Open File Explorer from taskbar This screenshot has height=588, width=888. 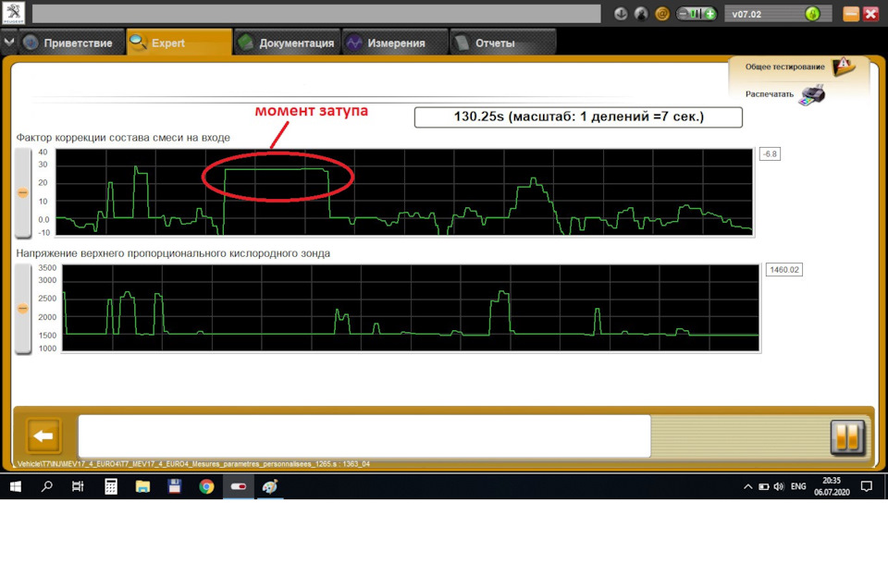(142, 486)
